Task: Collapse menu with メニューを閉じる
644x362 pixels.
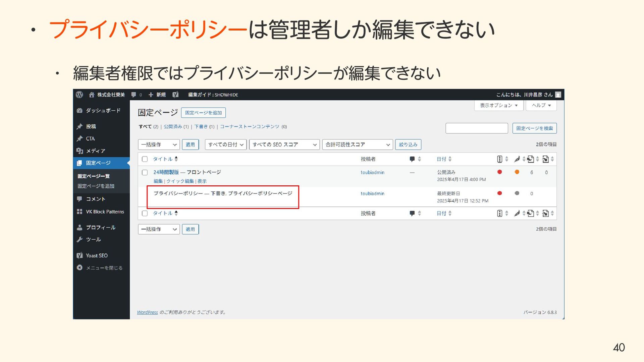Action: pos(104,268)
